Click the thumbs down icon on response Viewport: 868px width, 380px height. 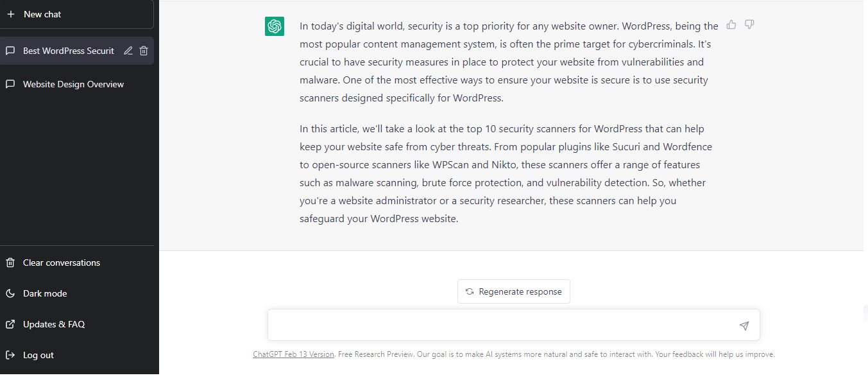pyautogui.click(x=749, y=25)
